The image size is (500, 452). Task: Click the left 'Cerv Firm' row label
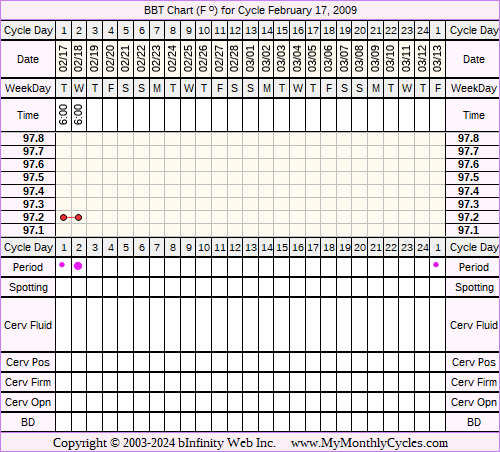28,382
